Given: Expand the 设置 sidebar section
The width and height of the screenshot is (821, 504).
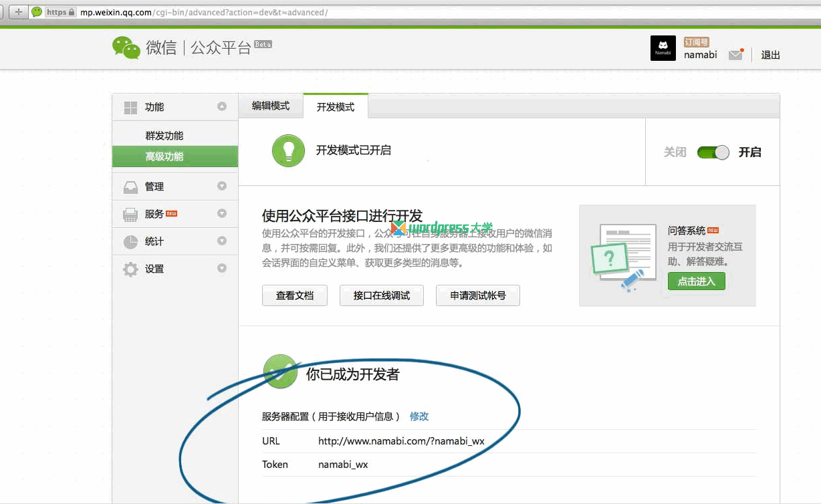Looking at the screenshot, I should point(222,268).
